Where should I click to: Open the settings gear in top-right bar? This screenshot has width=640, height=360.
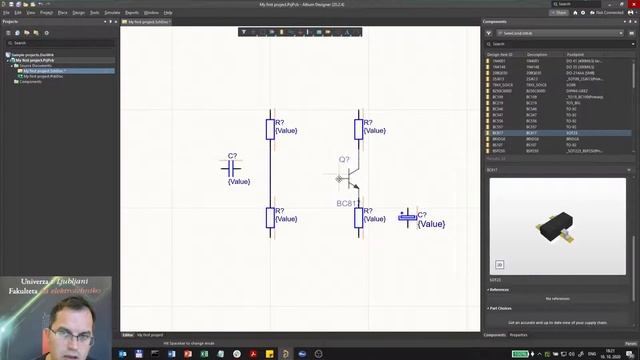(x=583, y=13)
